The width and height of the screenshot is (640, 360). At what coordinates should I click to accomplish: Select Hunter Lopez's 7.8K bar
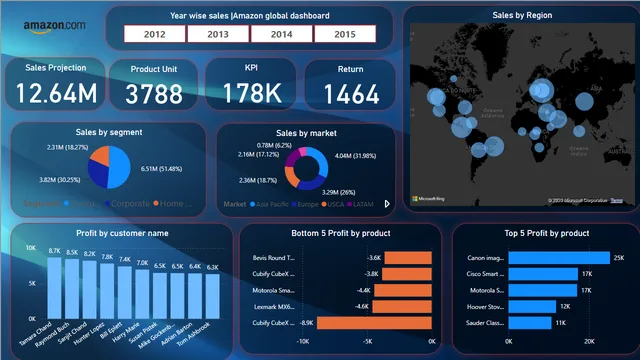[x=107, y=291]
